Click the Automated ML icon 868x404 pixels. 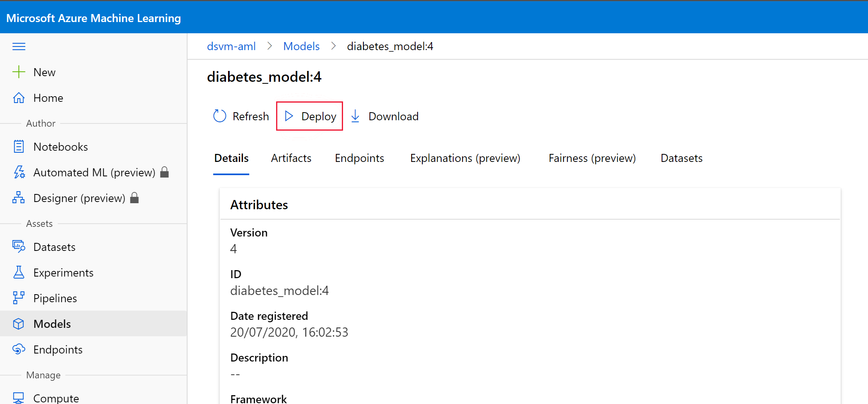pyautogui.click(x=19, y=172)
